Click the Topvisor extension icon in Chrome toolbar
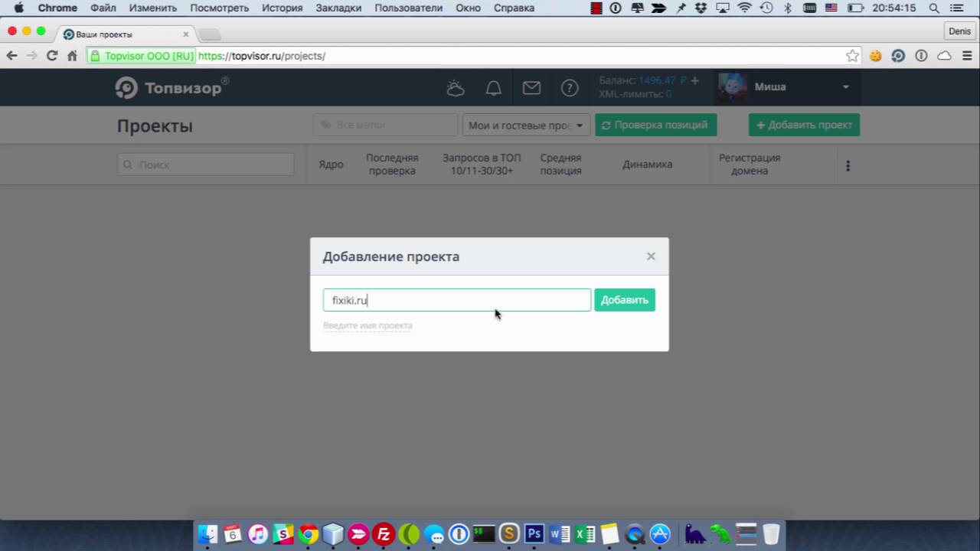Screen dimensions: 980x551 point(898,56)
